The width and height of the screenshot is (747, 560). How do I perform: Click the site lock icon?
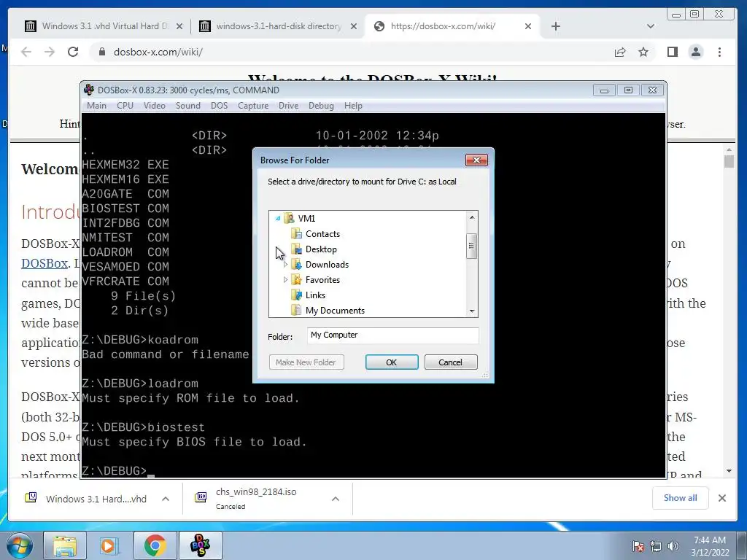[101, 52]
